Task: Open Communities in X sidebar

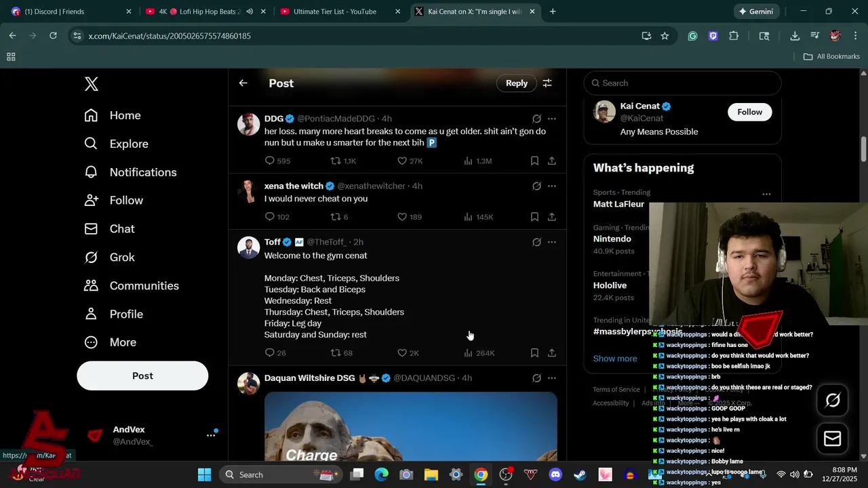Action: (x=132, y=286)
